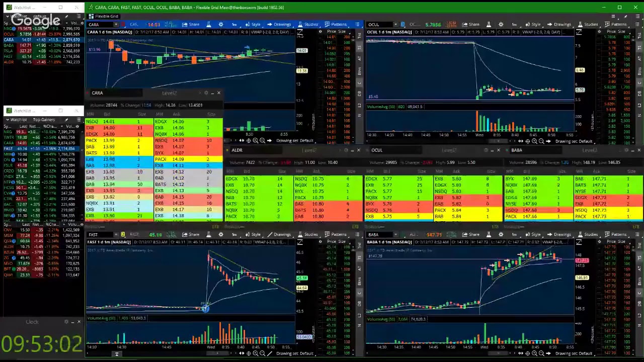Zoom in on the CARA chart
Viewport: 644px width, 362px height.
click(x=255, y=141)
